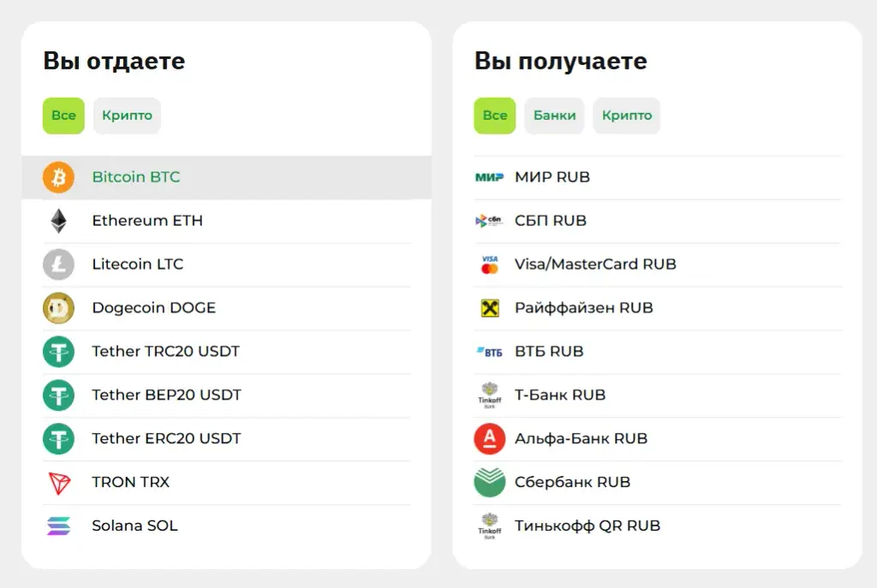Click the Visa/MasterCard logo icon

489,265
